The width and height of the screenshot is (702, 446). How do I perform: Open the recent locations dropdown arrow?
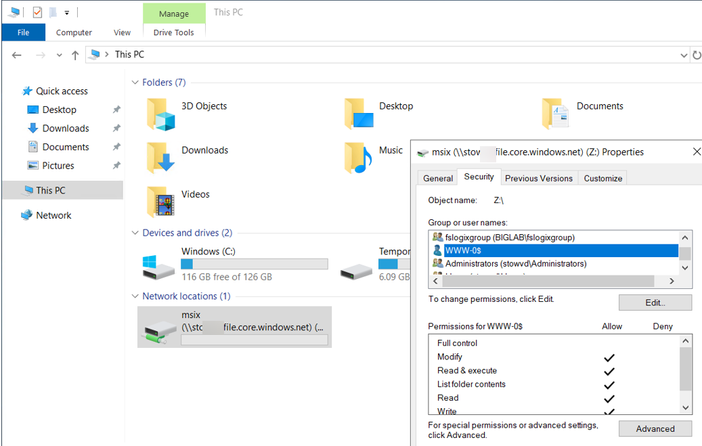(x=59, y=55)
